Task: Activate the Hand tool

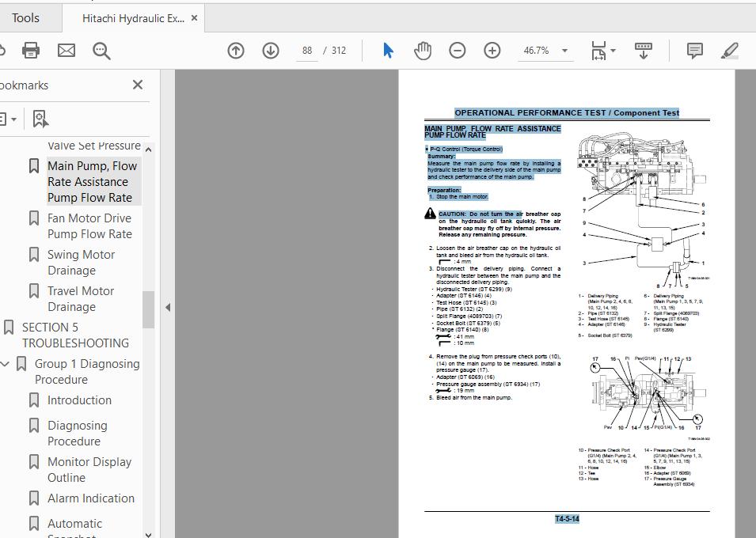Action: pos(423,50)
